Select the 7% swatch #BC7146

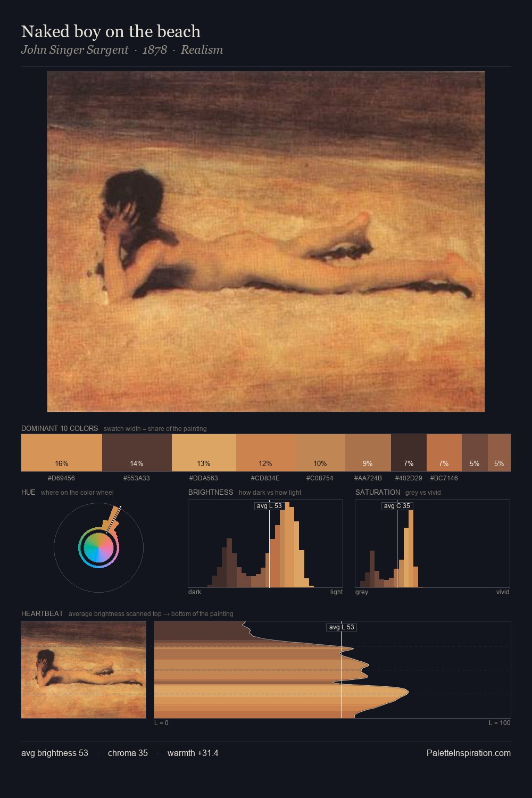tap(444, 453)
